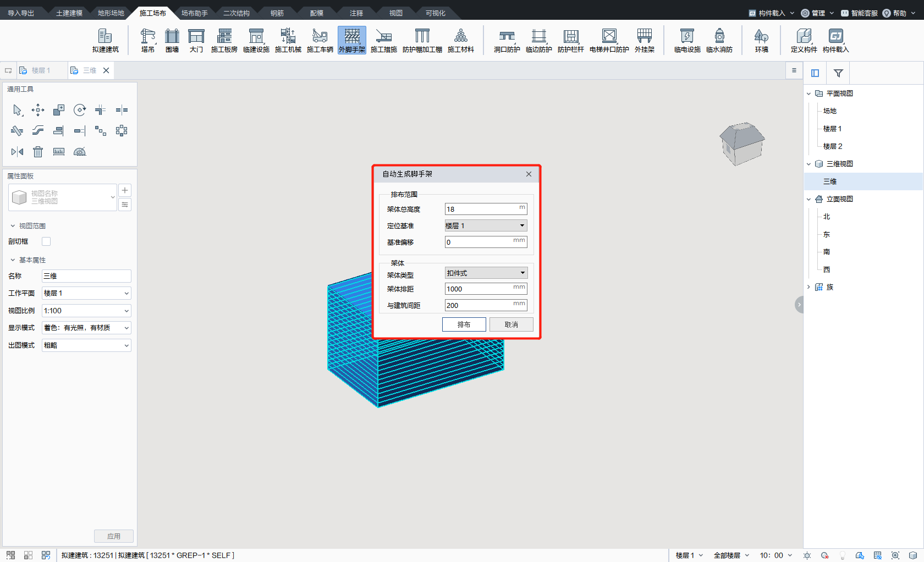This screenshot has width=924, height=562.
Task: Select the move tool in 通用工具
Action: pos(38,110)
